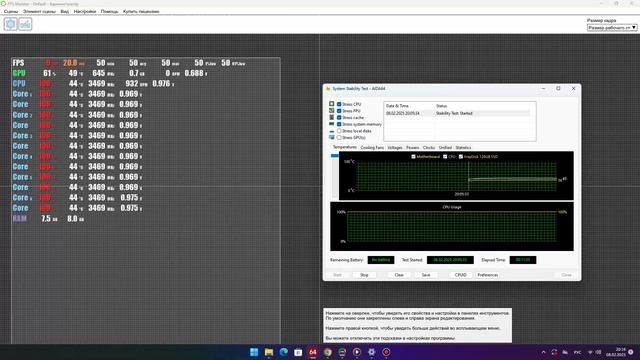
Task: Open Microsoft Edge from the taskbar
Action: click(x=283, y=352)
